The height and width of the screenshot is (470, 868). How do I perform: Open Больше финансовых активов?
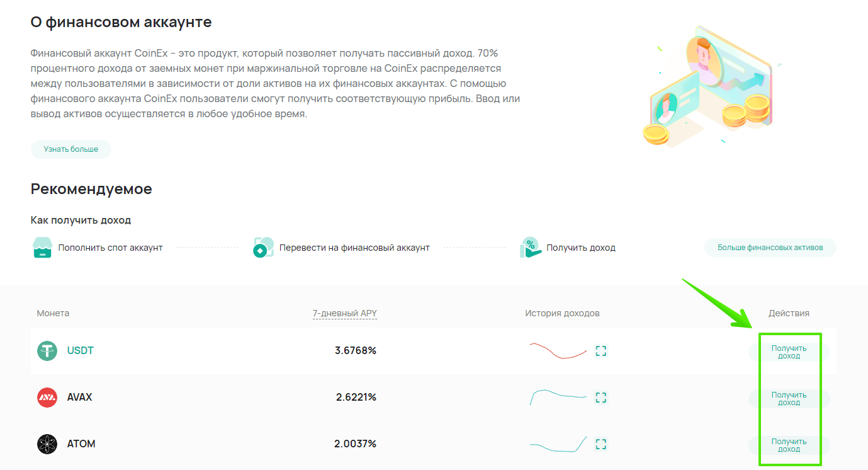770,248
